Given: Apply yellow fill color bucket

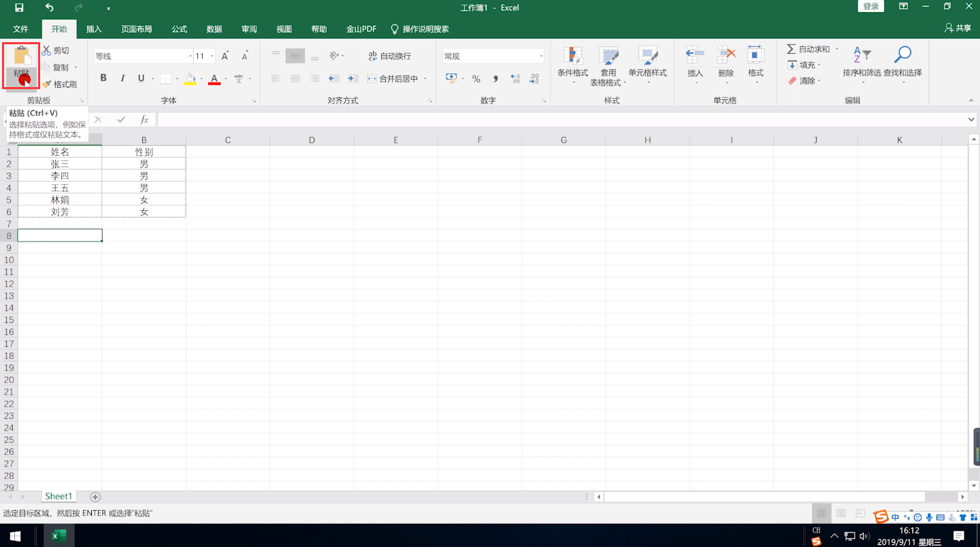Looking at the screenshot, I should 190,79.
